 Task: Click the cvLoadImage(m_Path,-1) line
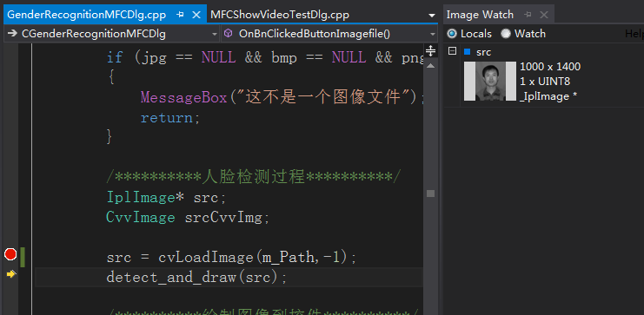231,258
